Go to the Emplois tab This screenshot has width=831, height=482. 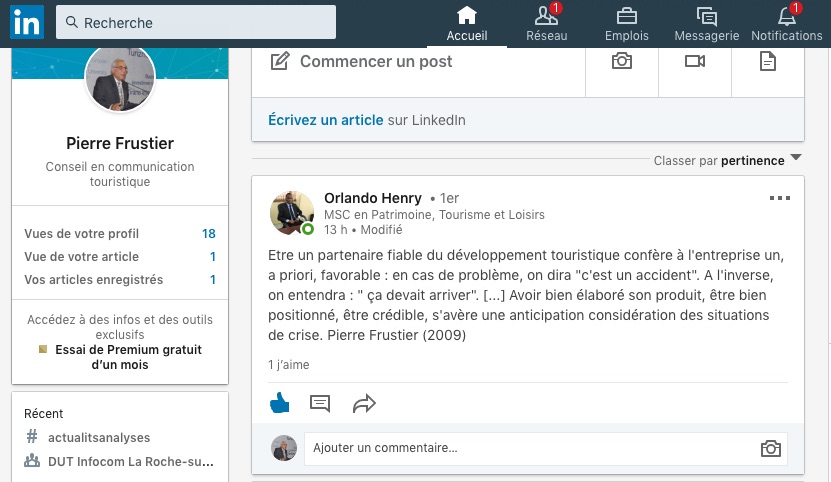[627, 24]
